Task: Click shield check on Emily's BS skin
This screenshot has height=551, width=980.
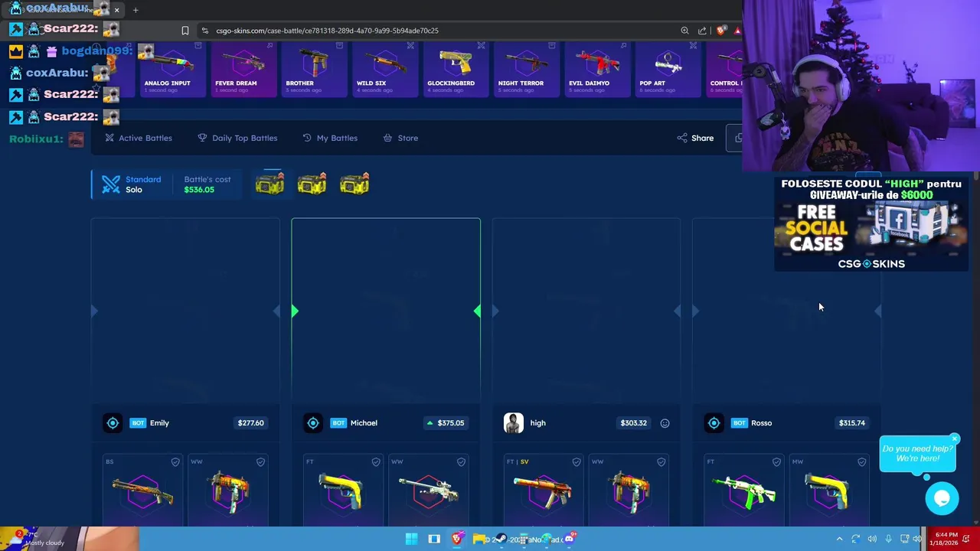Action: pyautogui.click(x=175, y=461)
